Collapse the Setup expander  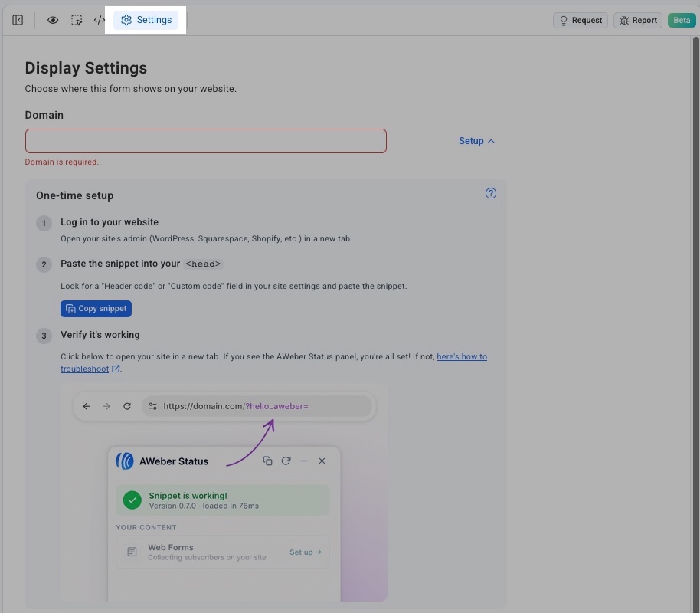point(477,141)
